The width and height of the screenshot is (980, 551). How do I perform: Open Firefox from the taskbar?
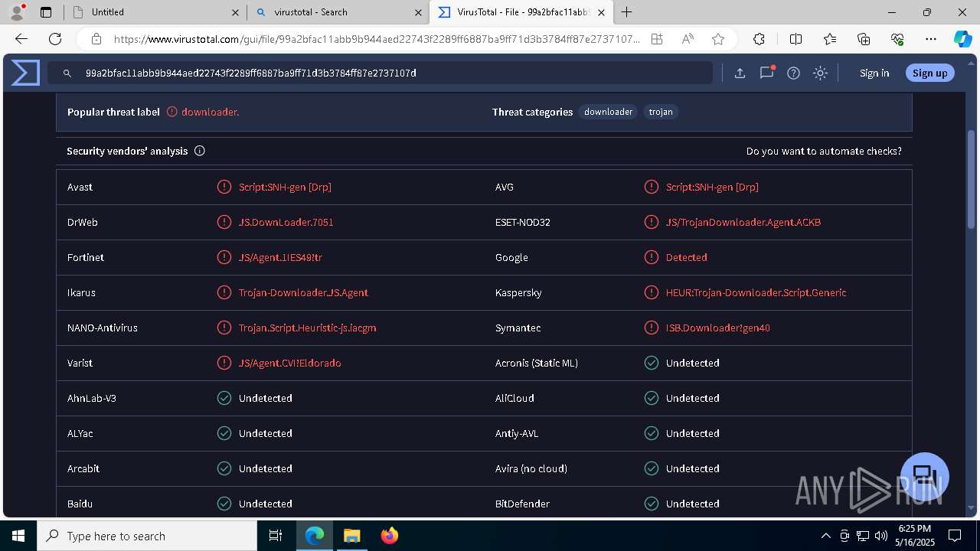click(x=390, y=536)
